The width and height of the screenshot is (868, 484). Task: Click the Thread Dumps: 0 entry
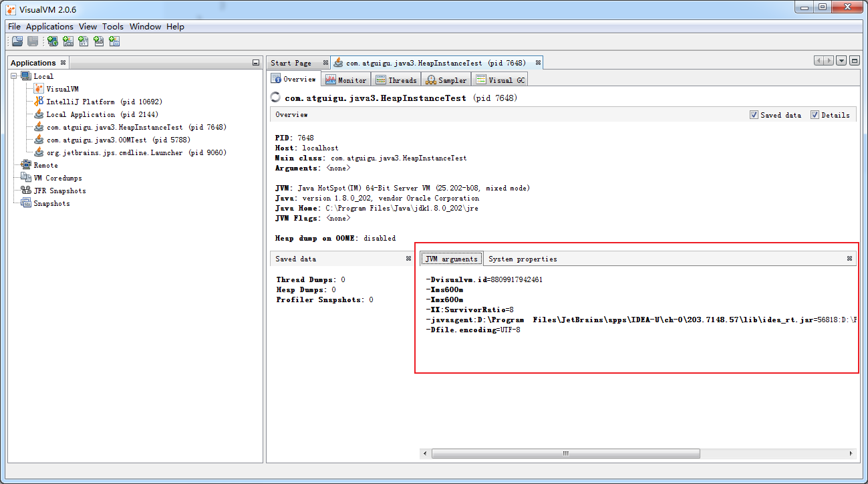tap(311, 279)
